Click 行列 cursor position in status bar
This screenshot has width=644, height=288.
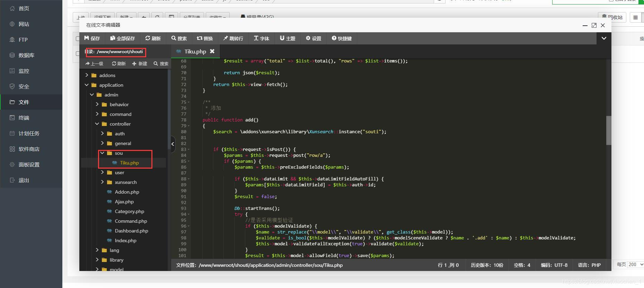click(448, 265)
